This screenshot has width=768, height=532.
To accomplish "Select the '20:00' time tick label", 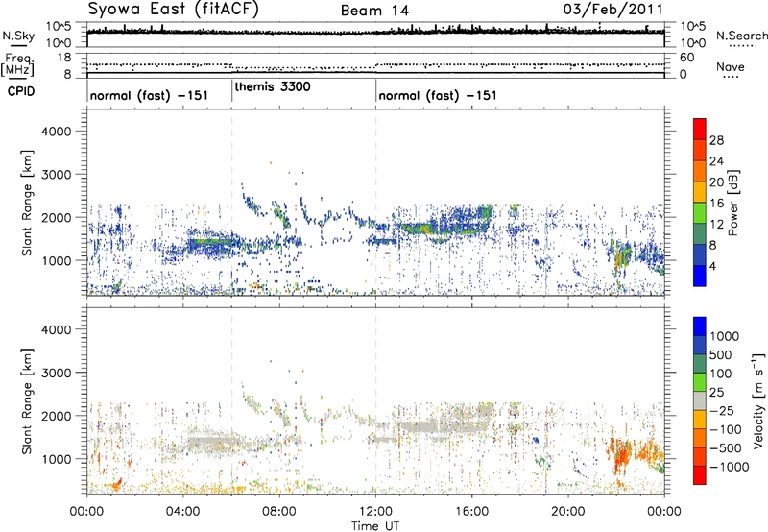I will (567, 512).
